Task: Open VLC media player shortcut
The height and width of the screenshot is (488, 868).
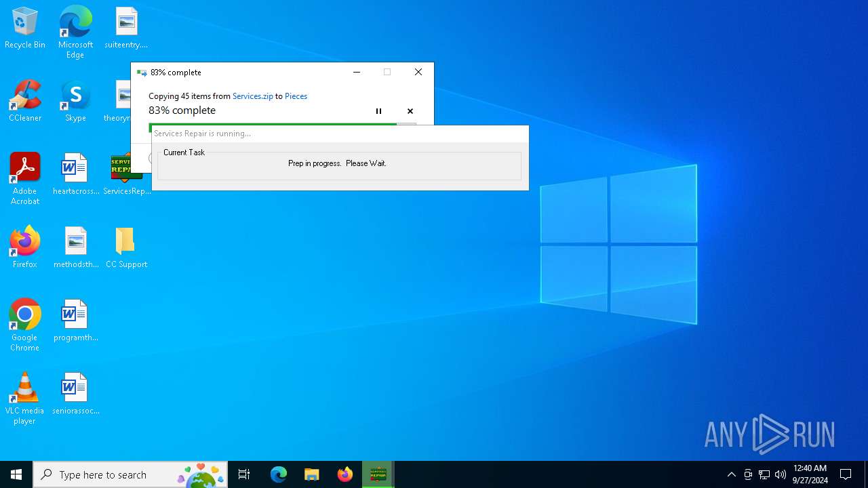Action: tap(25, 399)
